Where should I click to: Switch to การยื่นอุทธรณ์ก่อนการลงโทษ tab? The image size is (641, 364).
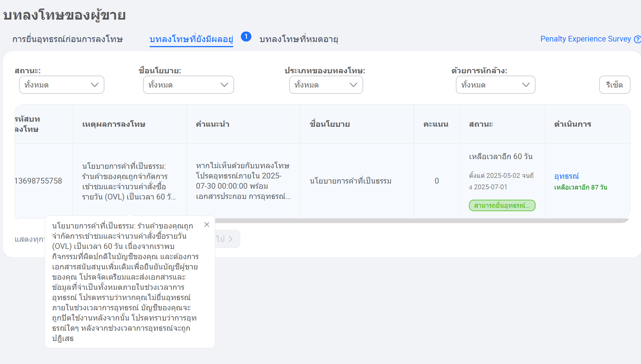click(68, 39)
